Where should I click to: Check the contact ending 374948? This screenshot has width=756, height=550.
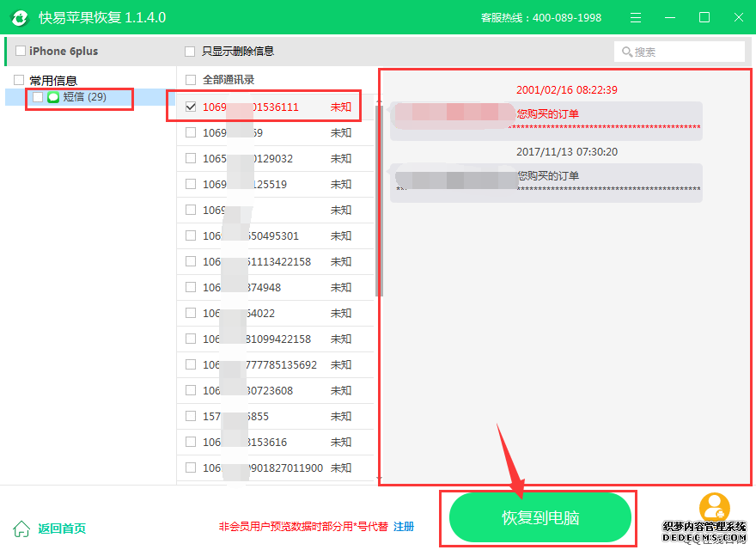[x=191, y=287]
